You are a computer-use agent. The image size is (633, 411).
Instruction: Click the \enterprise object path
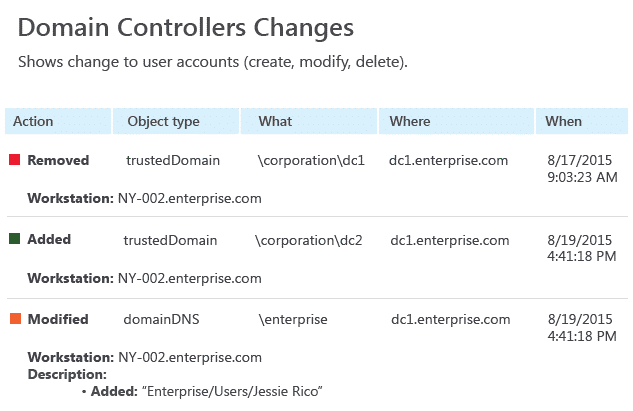[x=293, y=320]
